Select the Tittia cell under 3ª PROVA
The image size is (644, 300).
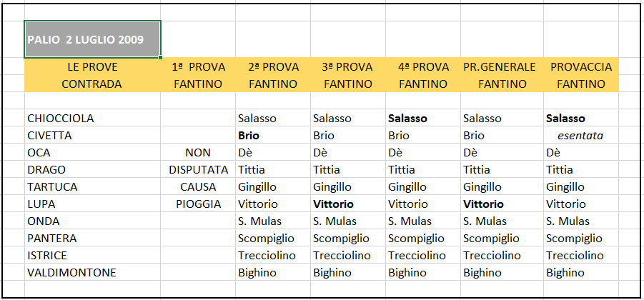point(348,169)
